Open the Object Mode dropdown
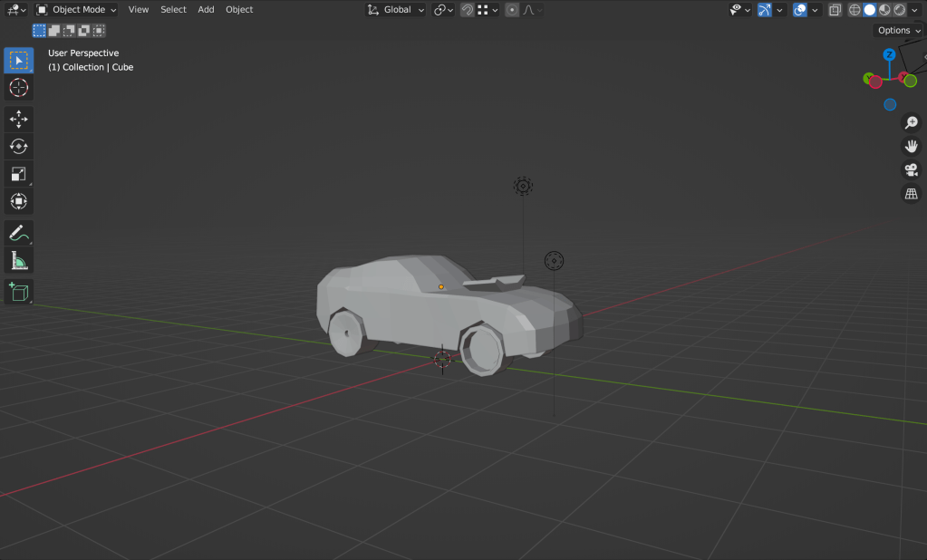The height and width of the screenshot is (560, 927). 77,10
